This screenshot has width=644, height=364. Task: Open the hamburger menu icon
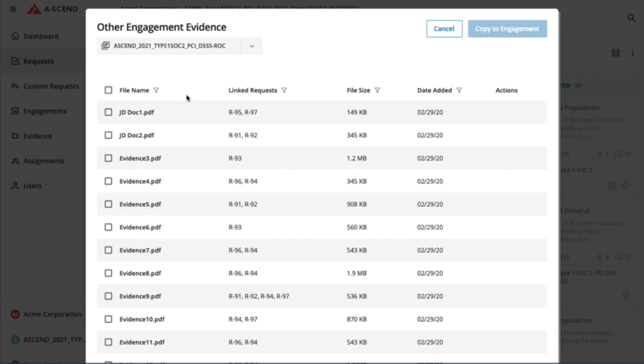coord(13,9)
